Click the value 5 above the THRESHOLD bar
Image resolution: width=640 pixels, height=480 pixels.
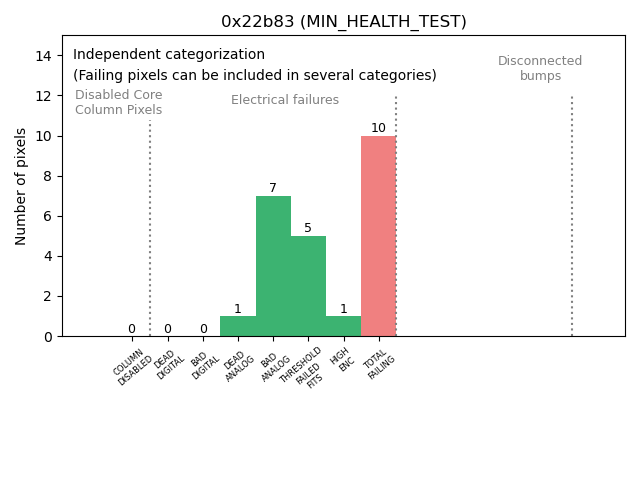(308, 228)
